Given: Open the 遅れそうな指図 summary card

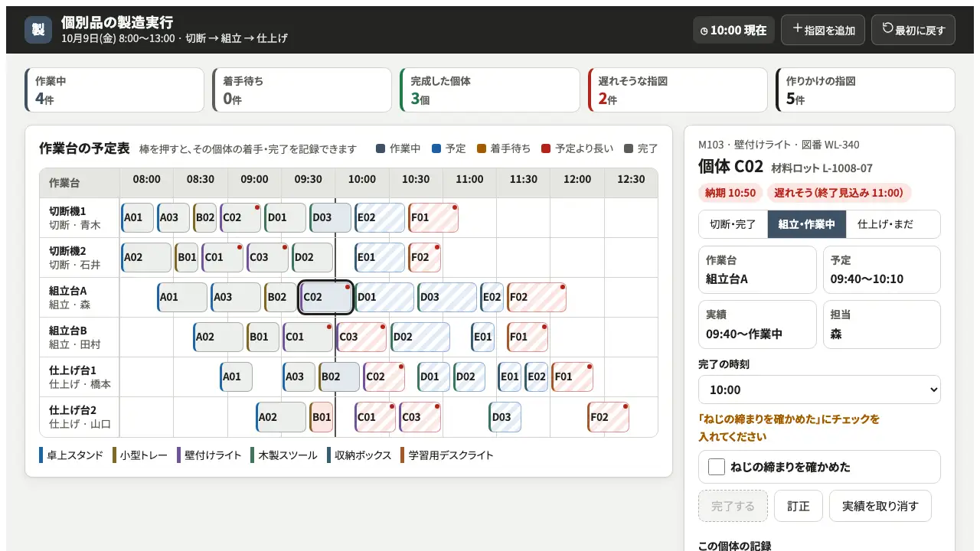Looking at the screenshot, I should (x=678, y=90).
